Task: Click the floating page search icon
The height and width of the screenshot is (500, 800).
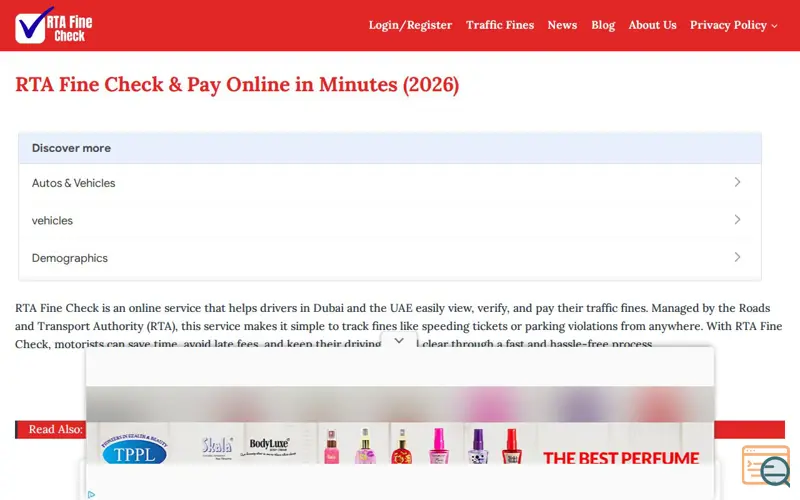Action: pos(765,466)
